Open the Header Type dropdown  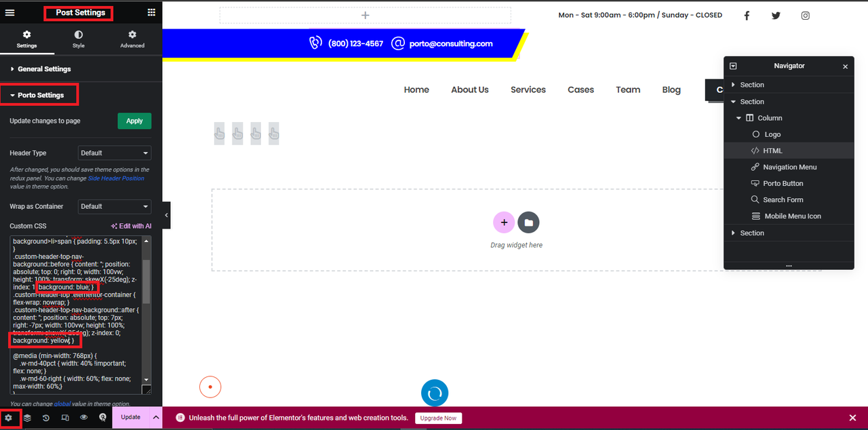tap(115, 153)
